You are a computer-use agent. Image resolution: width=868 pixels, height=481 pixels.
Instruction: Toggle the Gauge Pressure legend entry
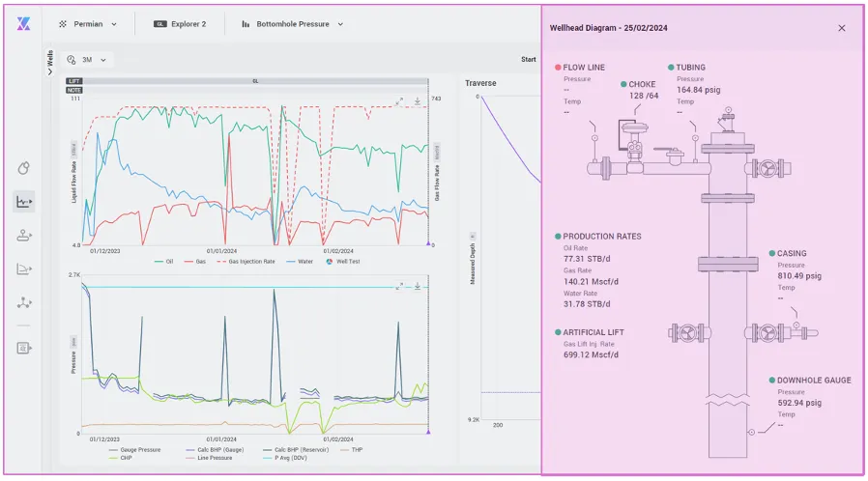pos(134,450)
